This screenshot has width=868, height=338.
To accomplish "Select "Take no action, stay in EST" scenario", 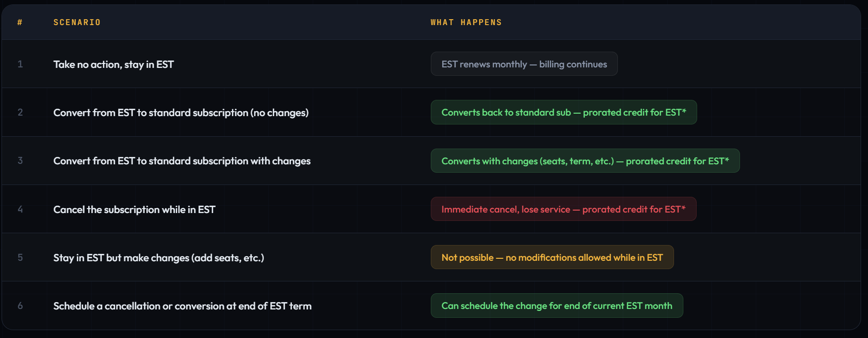I will tap(113, 64).
